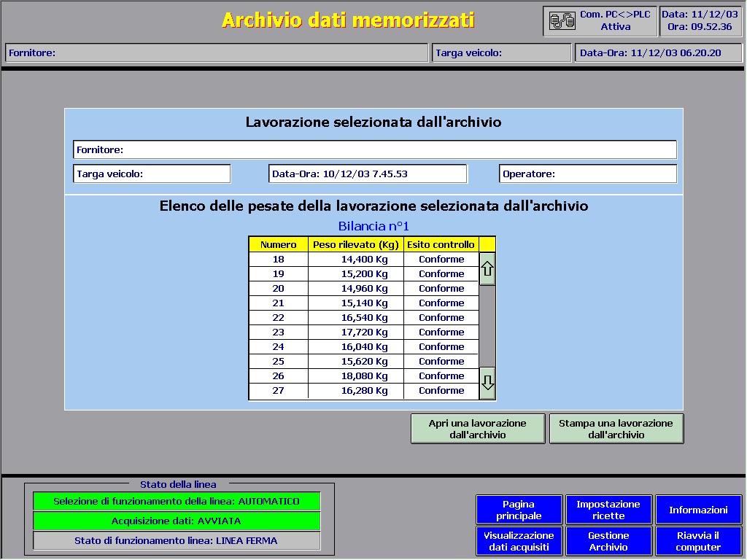Click the weight value 15,140 Kg
The image size is (747, 560).
coord(365,303)
